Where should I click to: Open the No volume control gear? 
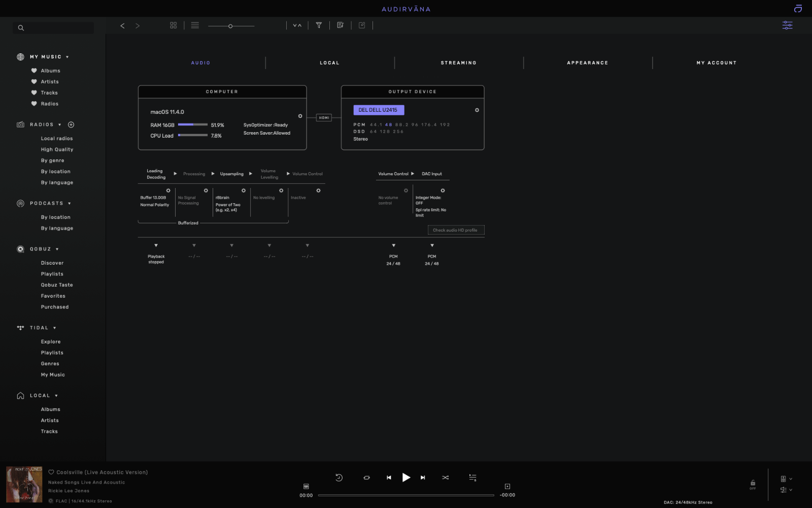pyautogui.click(x=406, y=190)
